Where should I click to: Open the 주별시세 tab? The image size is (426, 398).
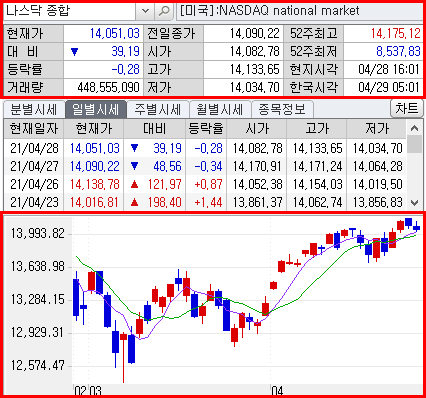point(158,109)
